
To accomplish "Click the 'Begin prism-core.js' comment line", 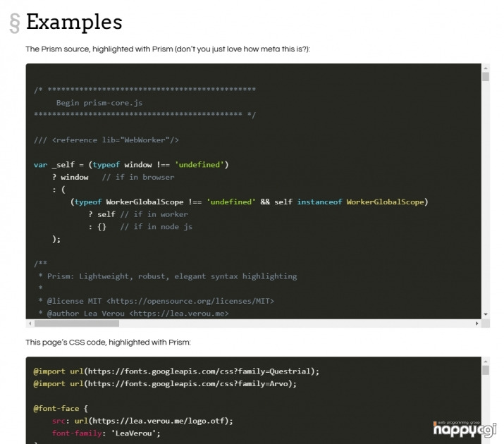I will pos(99,103).
